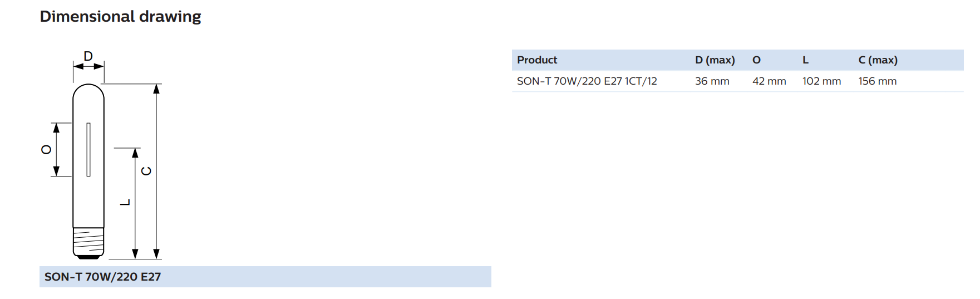Viewport: 980px width, 299px height.
Task: Click the D dimension label above bulb
Action: click(88, 56)
